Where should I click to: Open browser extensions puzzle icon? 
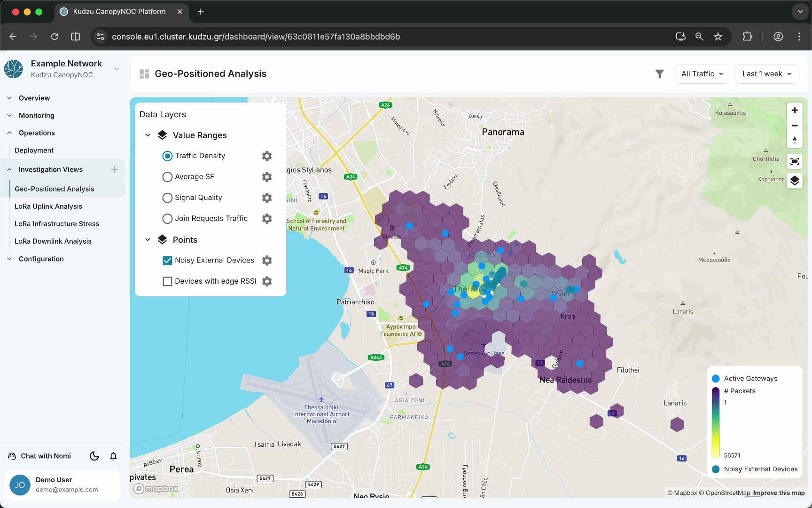tap(747, 37)
